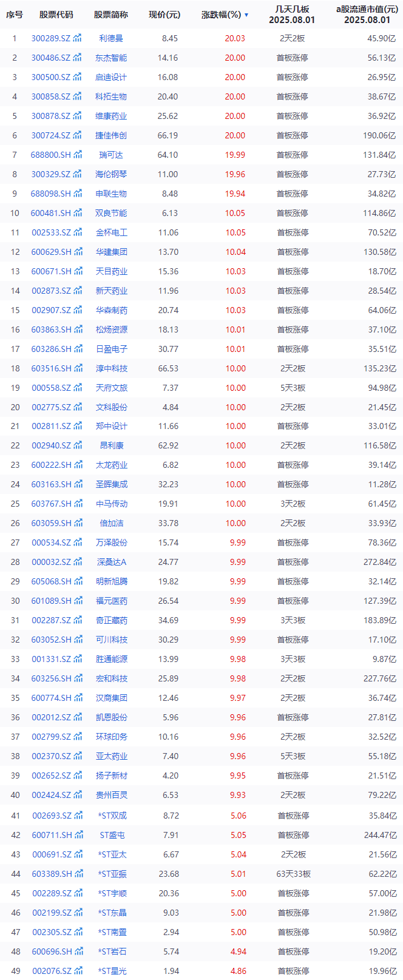This screenshot has width=403, height=980.
Task: Open chart icon next to 300329.SZ
Action: click(77, 174)
